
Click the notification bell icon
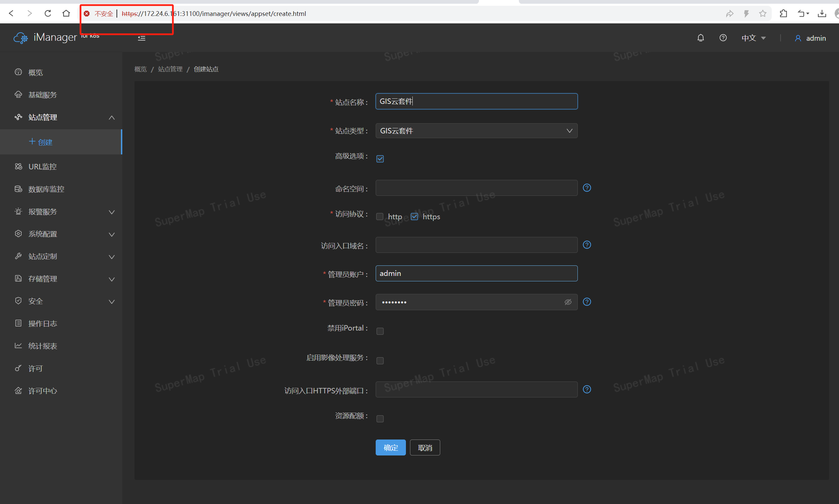click(700, 38)
